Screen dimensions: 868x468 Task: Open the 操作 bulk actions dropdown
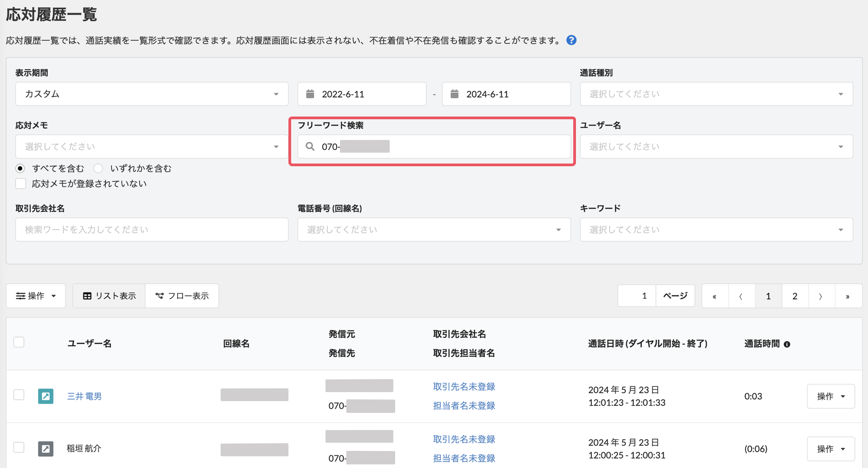[36, 296]
